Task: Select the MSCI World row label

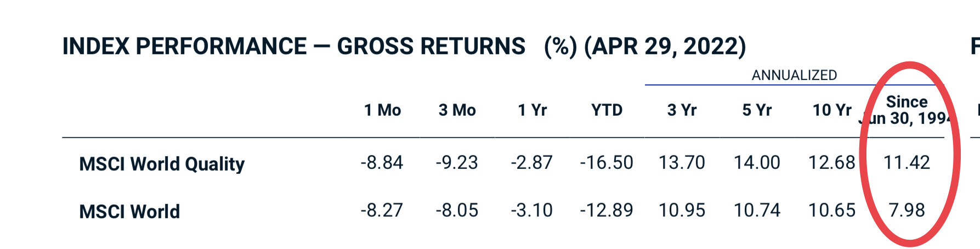Action: (129, 212)
